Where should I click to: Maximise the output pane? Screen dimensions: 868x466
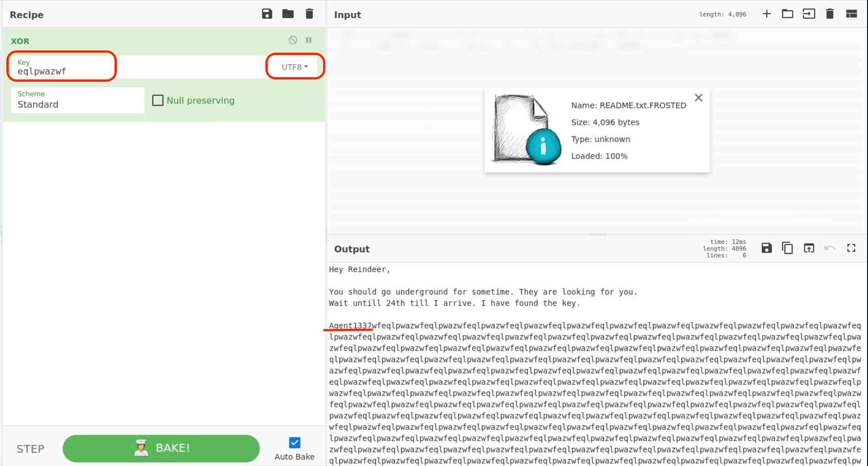tap(851, 248)
